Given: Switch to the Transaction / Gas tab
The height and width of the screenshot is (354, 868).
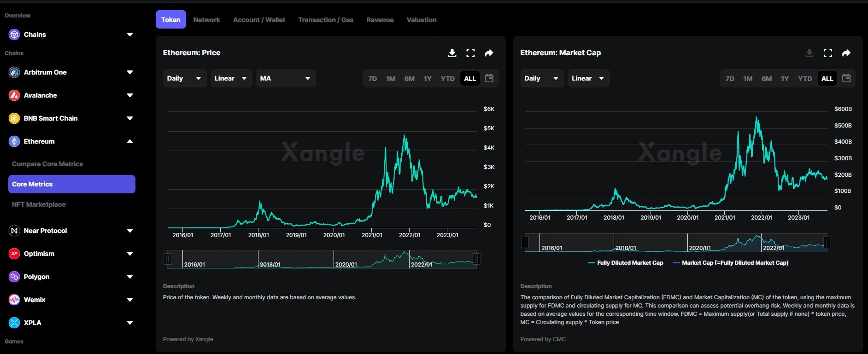Looking at the screenshot, I should coord(326,20).
